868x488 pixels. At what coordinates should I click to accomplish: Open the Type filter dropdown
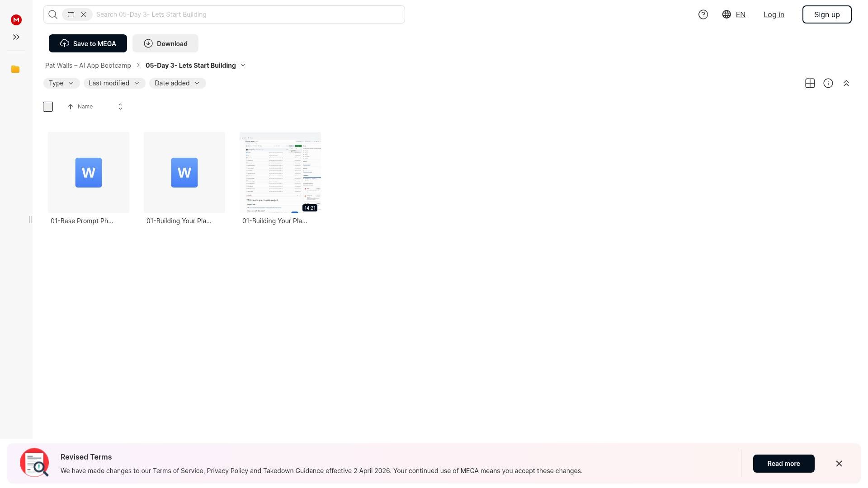[x=61, y=83]
